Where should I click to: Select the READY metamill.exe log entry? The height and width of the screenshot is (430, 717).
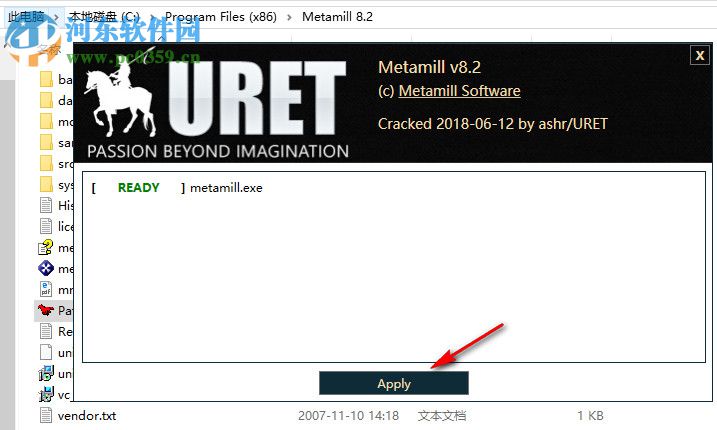click(x=177, y=188)
